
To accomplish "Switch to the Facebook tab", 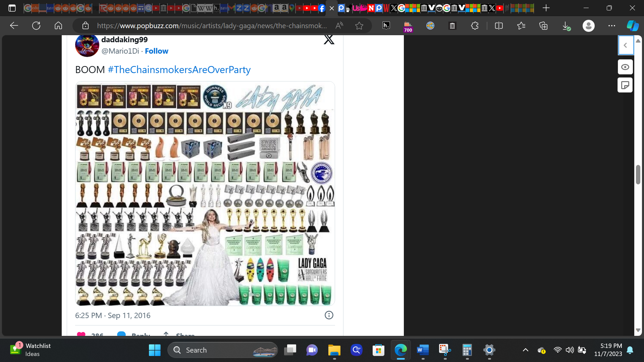I will (x=322, y=8).
